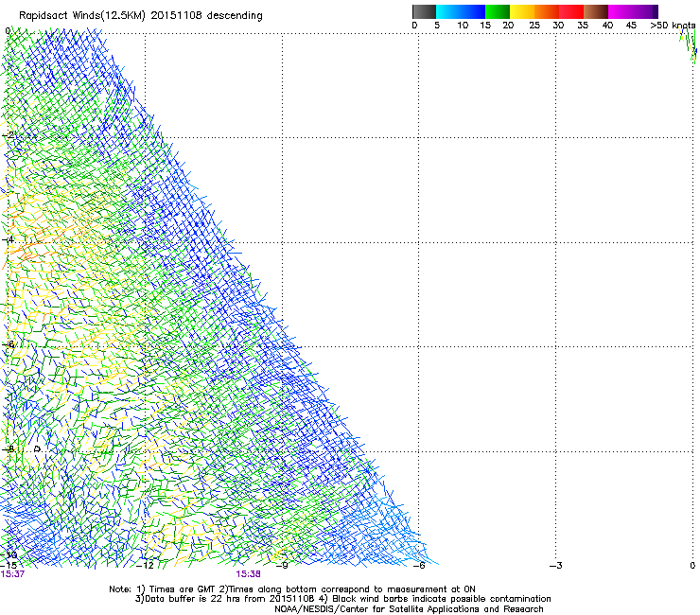Click the "-4" latitude label on left axis
This screenshot has height=615, width=700.
tap(8, 239)
